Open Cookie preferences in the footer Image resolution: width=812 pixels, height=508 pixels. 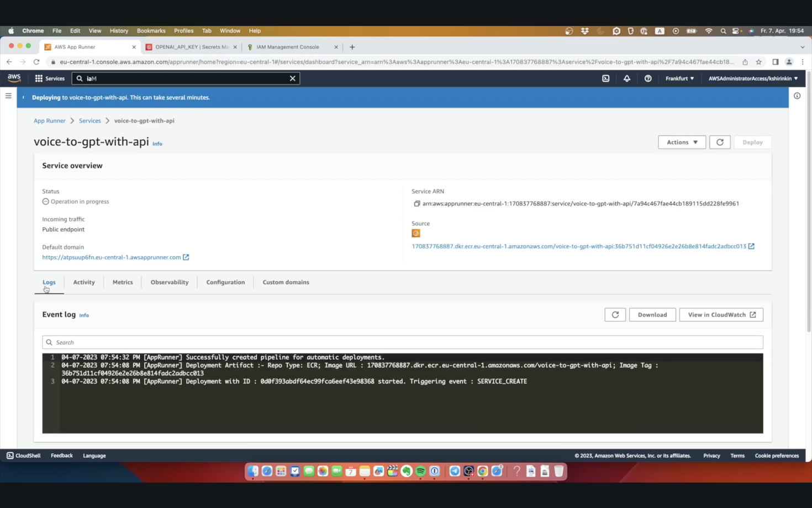777,456
